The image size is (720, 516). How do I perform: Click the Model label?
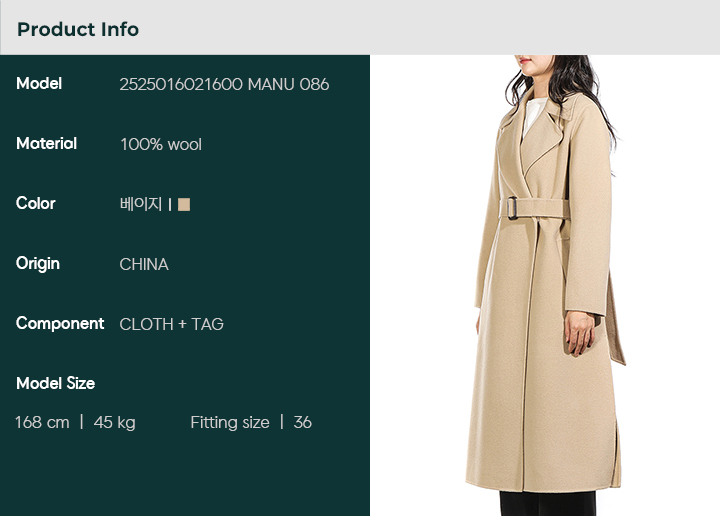[x=39, y=84]
